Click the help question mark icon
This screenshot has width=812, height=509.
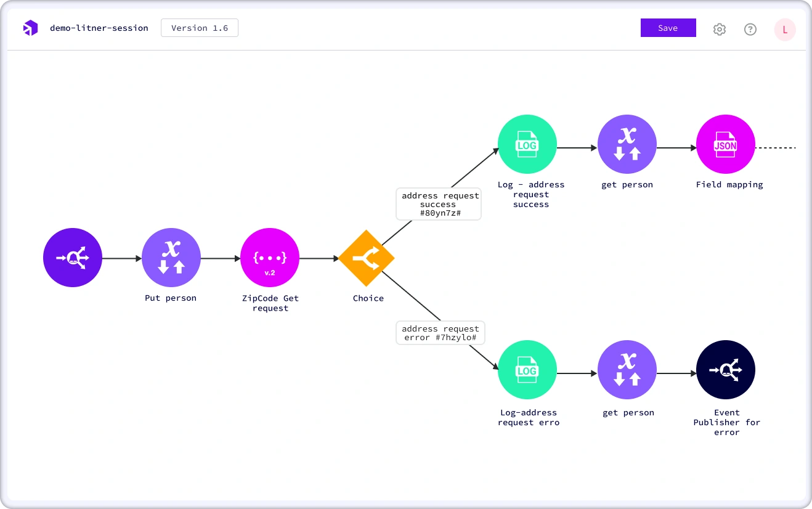(x=750, y=29)
